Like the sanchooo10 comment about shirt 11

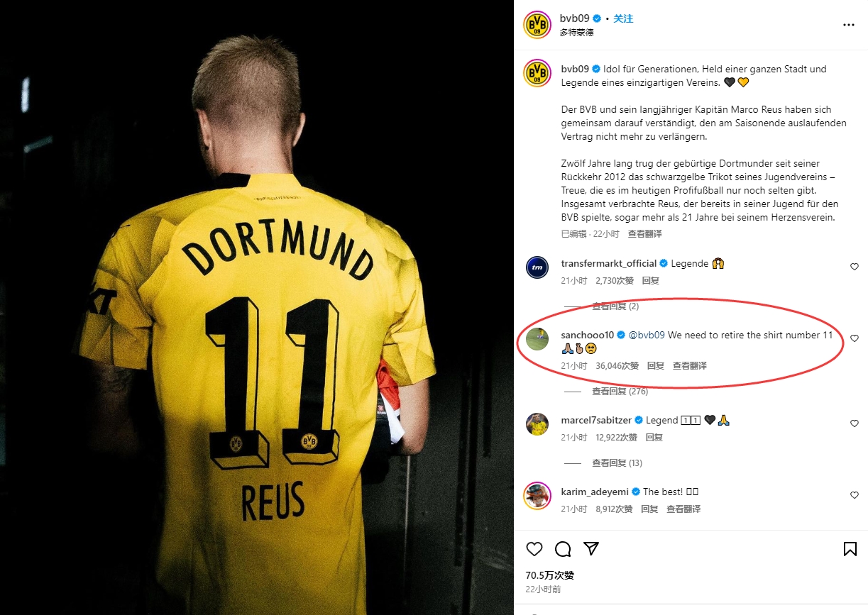(x=855, y=338)
